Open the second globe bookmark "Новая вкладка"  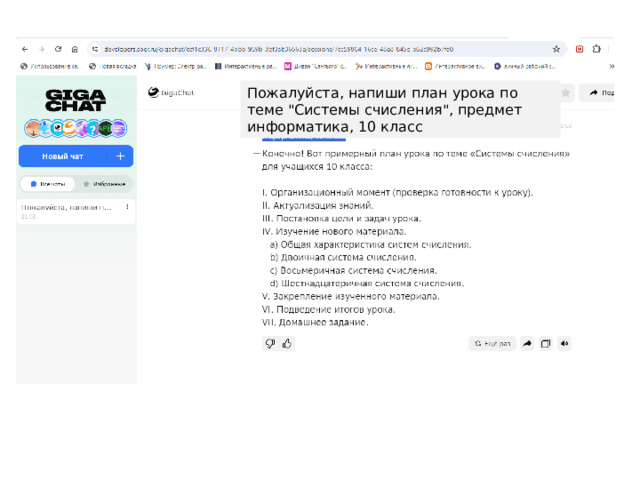pos(113,66)
